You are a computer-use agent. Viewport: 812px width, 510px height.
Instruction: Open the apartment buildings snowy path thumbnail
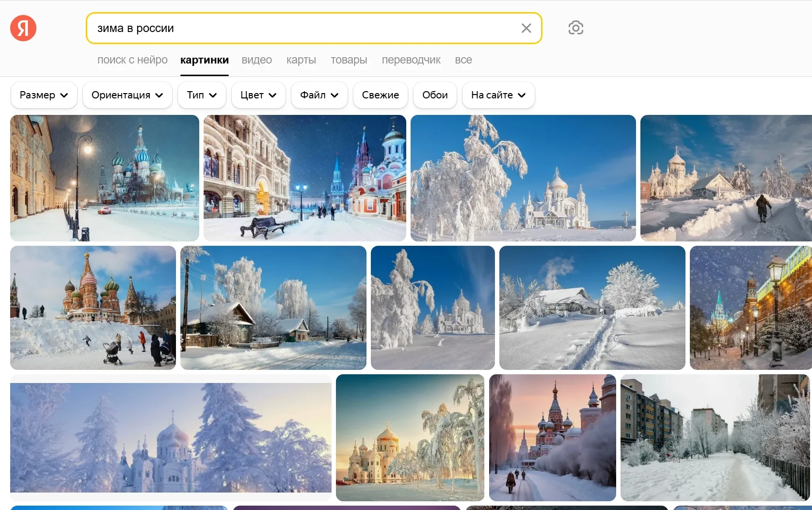point(715,437)
